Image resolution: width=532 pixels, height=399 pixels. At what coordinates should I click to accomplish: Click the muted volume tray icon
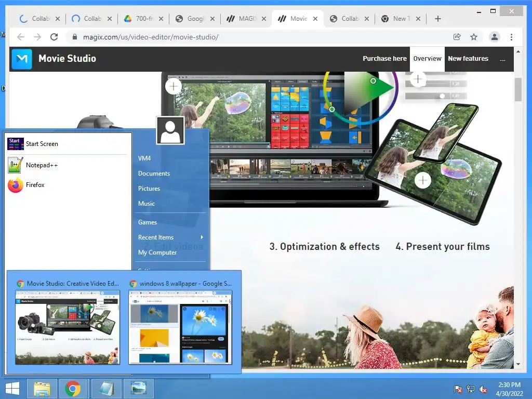[483, 389]
